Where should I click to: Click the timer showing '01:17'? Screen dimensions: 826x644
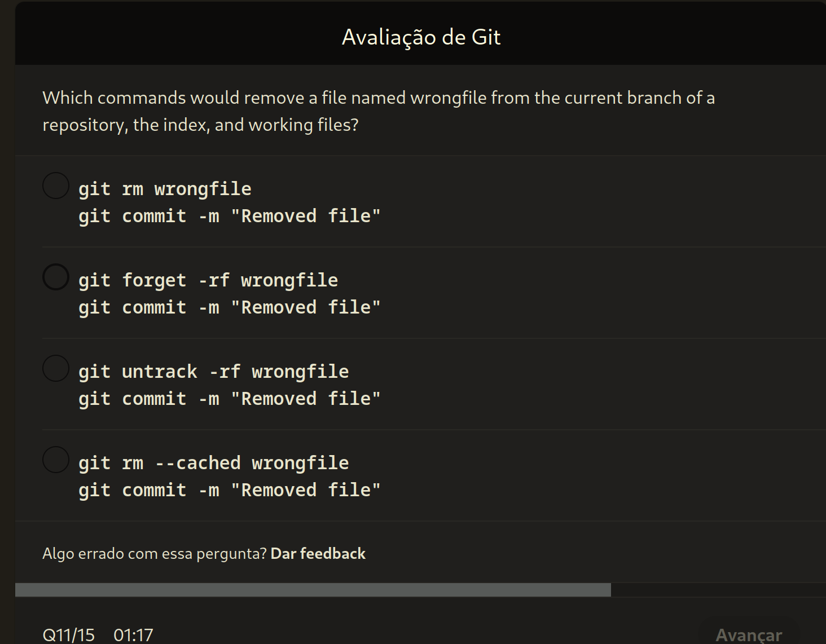(133, 634)
